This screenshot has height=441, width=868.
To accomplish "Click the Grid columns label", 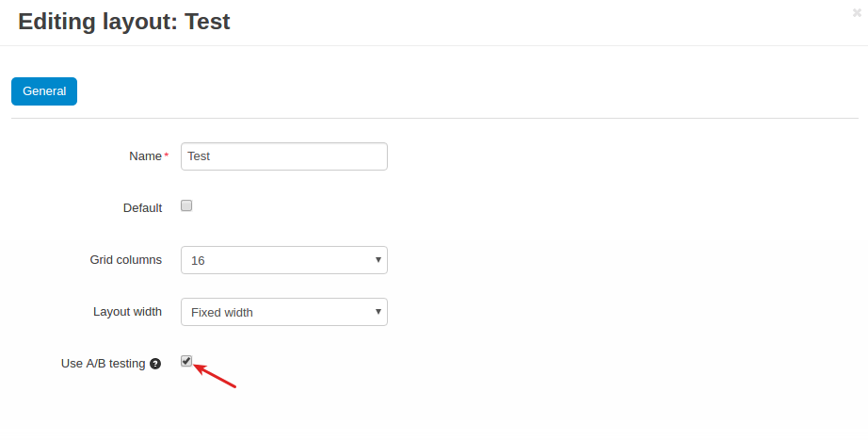I will [x=126, y=260].
